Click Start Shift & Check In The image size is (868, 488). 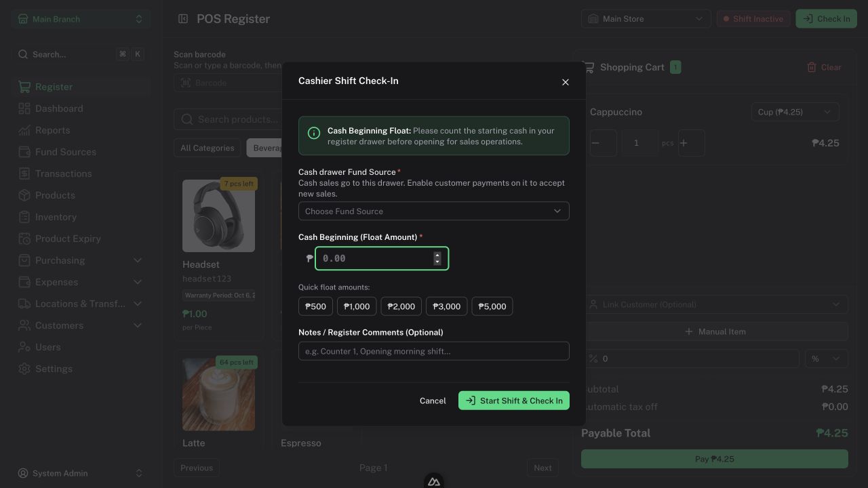(514, 401)
